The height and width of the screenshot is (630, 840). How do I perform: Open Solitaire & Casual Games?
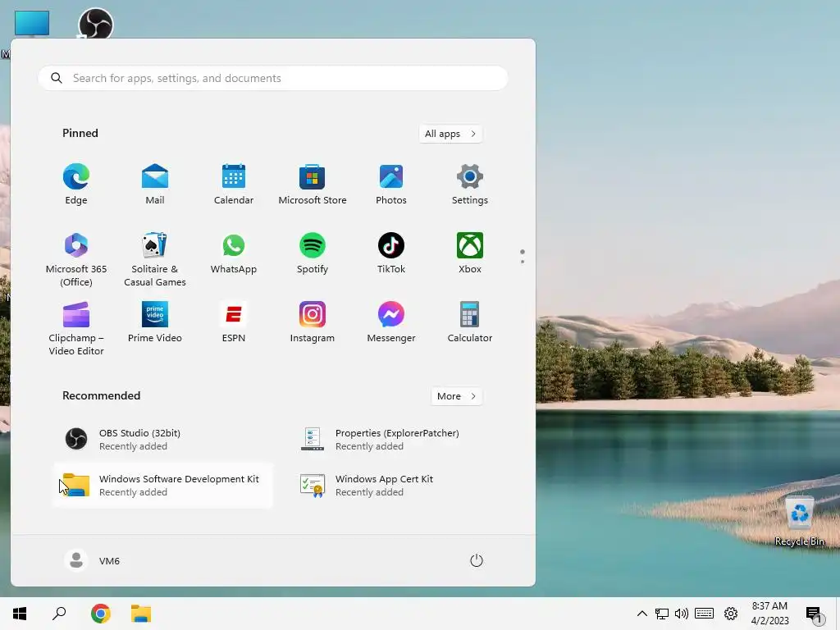click(x=155, y=259)
